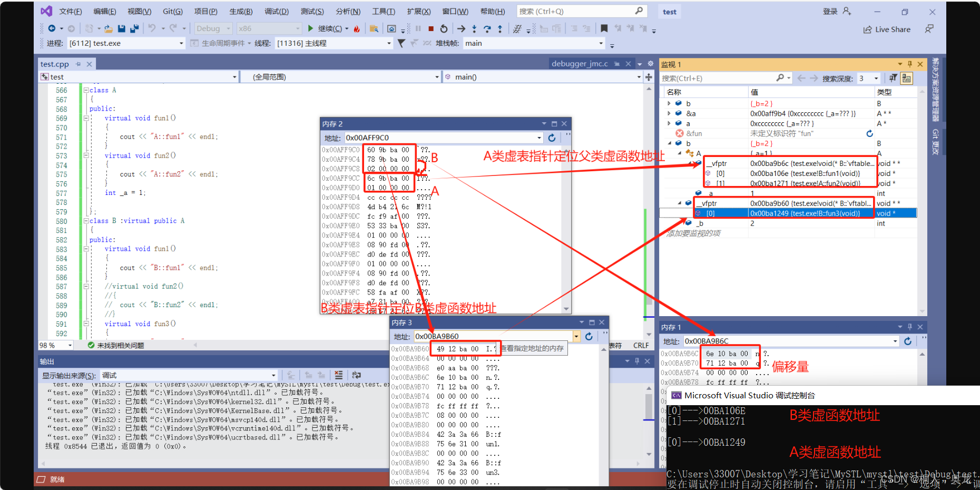
Task: Toggle word wrap in the output window
Action: click(357, 375)
